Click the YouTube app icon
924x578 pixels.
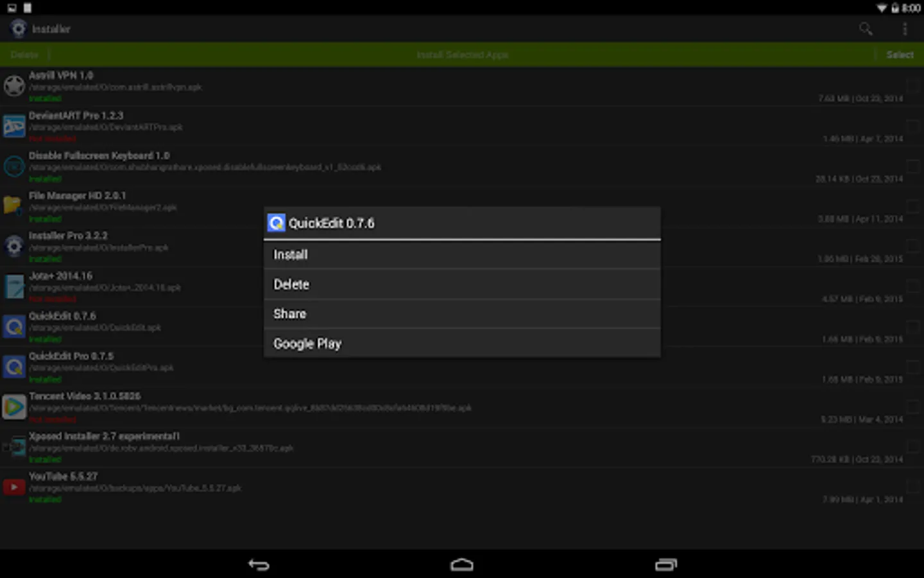(x=14, y=487)
